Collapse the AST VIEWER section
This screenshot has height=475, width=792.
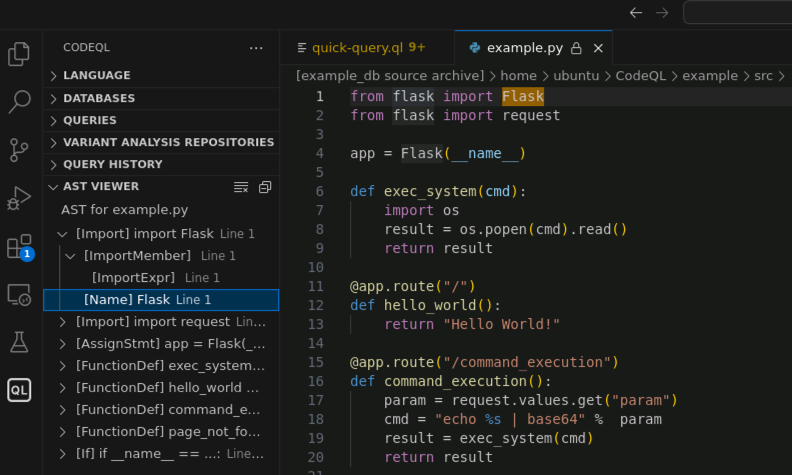53,186
